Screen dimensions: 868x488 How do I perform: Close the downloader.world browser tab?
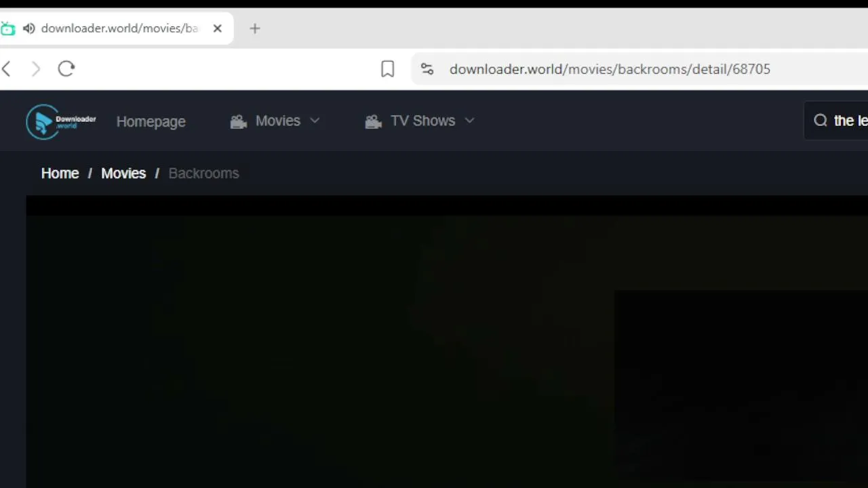point(217,28)
